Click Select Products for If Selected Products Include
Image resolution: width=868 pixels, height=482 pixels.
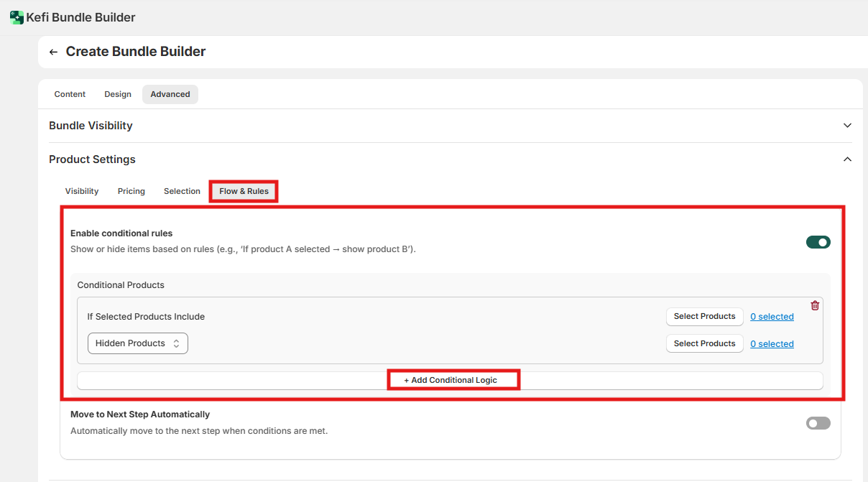coord(705,317)
